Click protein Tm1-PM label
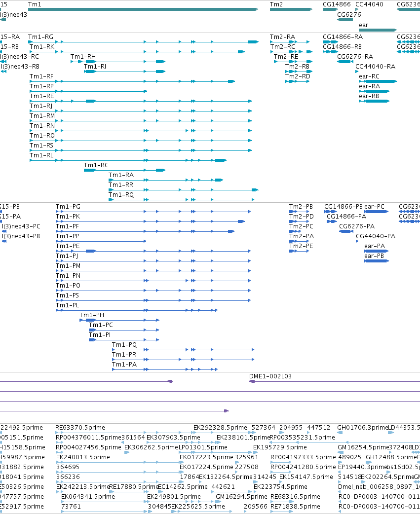Screen dimensions: 420x514 tap(68, 266)
